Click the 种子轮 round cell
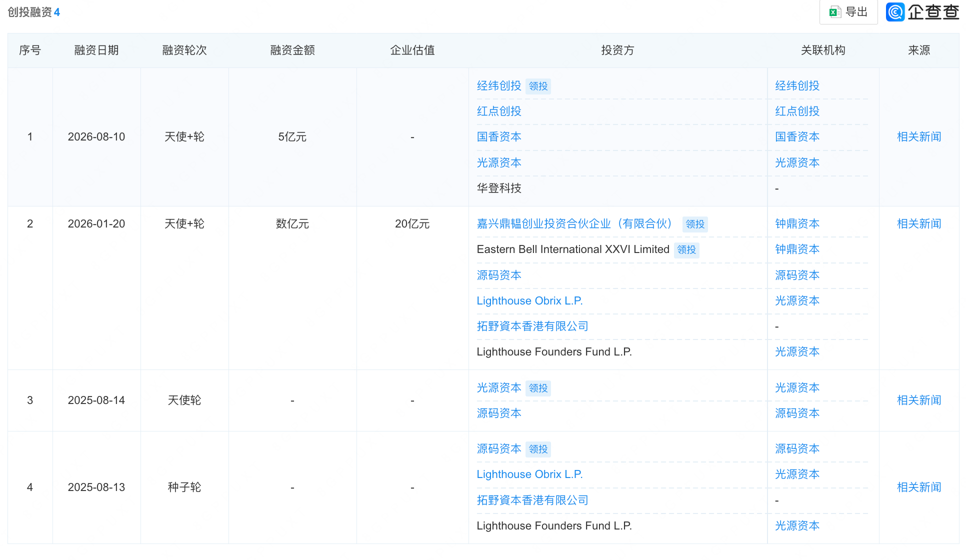The height and width of the screenshot is (560, 966). (184, 487)
